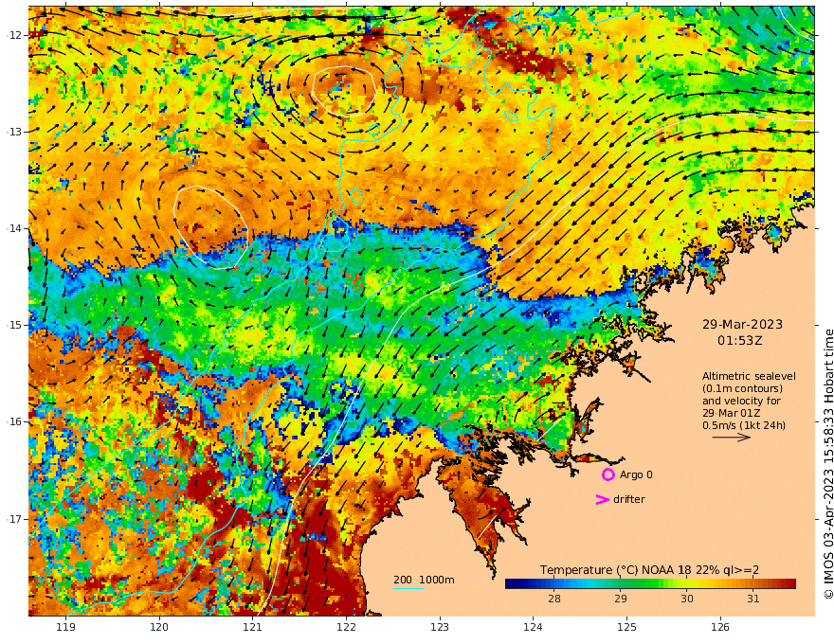
Task: Click the colorbar tick label 30
Action: coord(687,599)
